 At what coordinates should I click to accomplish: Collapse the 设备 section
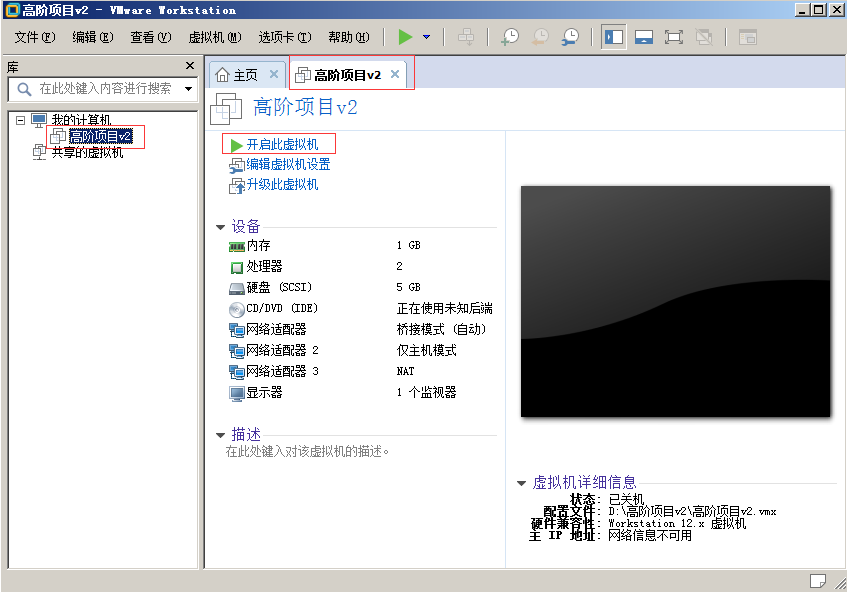pos(221,227)
